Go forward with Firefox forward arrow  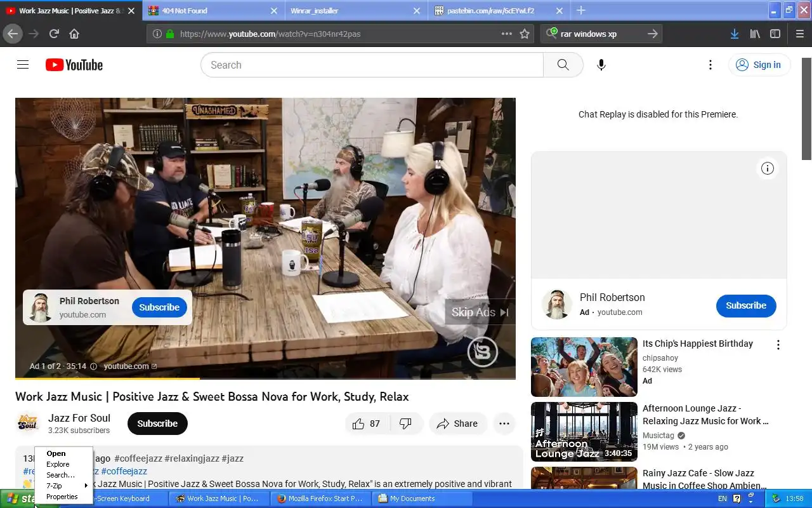[34, 34]
